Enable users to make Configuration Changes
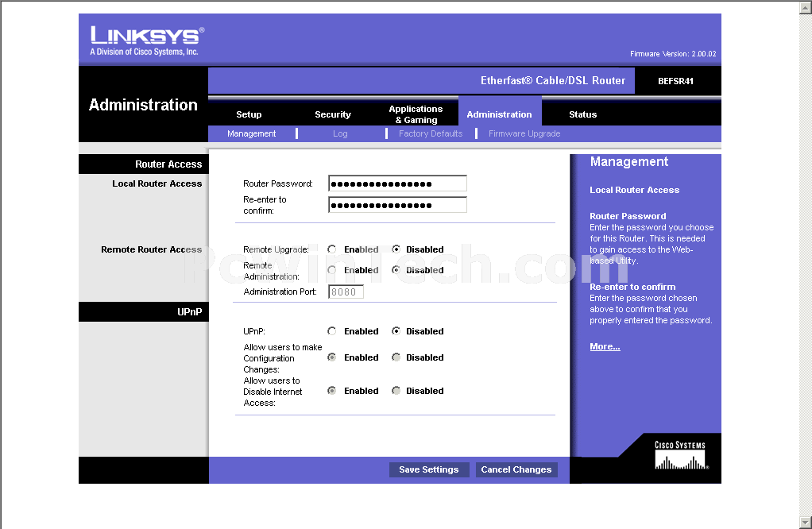The image size is (812, 529). (332, 357)
